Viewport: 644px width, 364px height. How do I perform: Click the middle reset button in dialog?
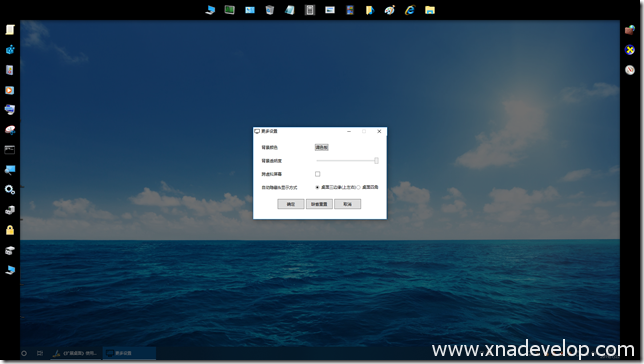point(319,204)
